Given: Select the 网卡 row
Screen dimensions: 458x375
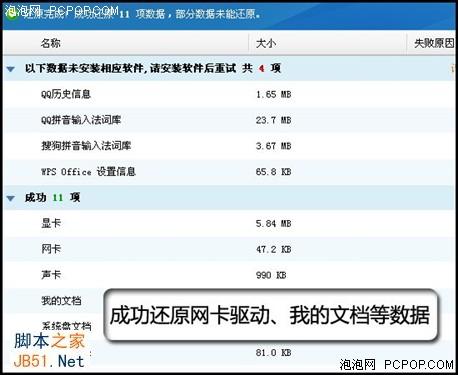Looking at the screenshot, I should pos(229,249).
